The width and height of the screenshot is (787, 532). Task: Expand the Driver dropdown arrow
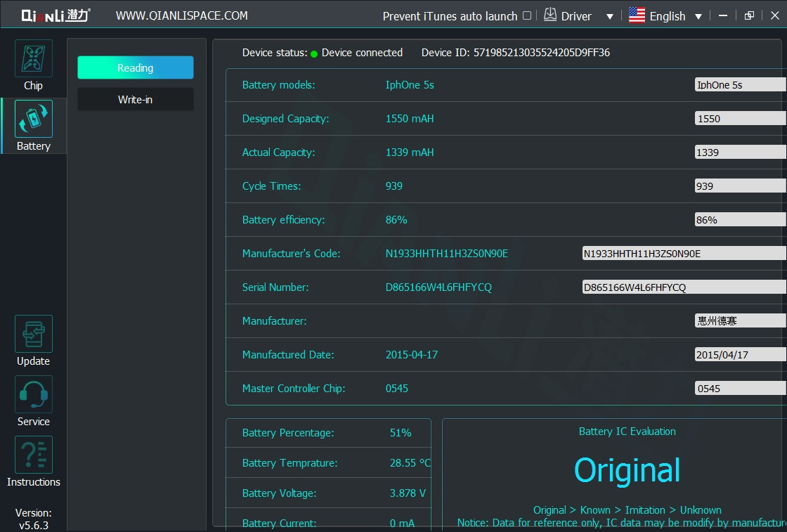coord(610,17)
